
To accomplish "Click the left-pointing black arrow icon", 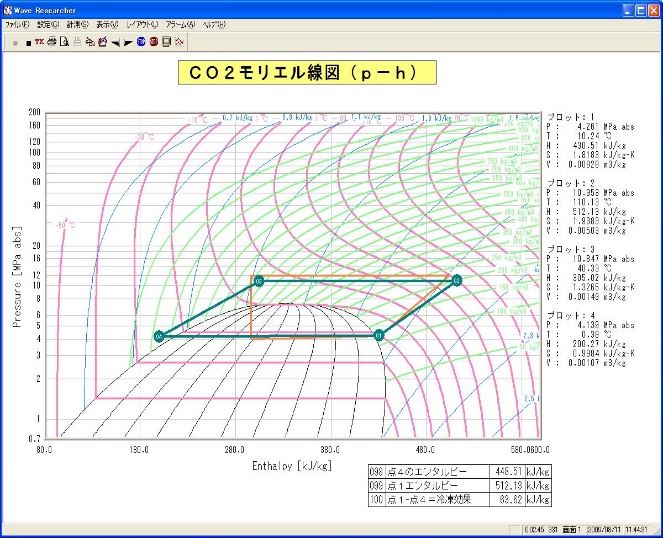I will coord(115,42).
